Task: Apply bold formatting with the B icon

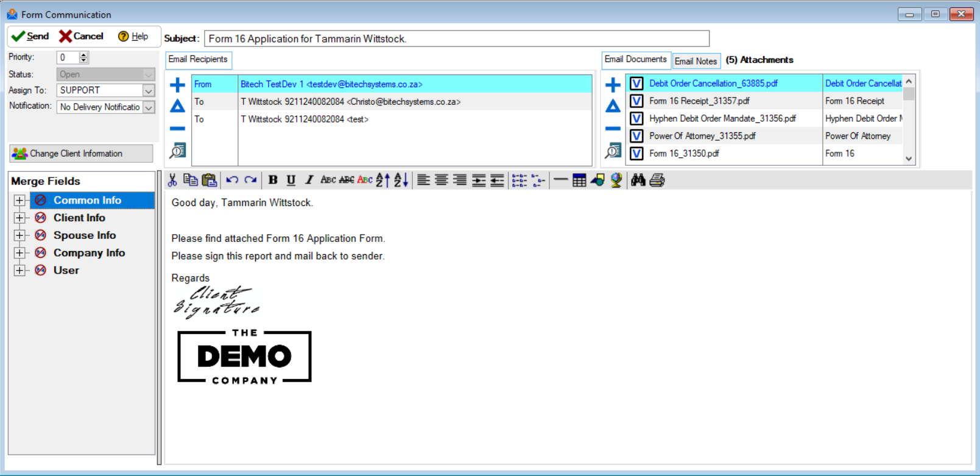Action: [x=273, y=180]
